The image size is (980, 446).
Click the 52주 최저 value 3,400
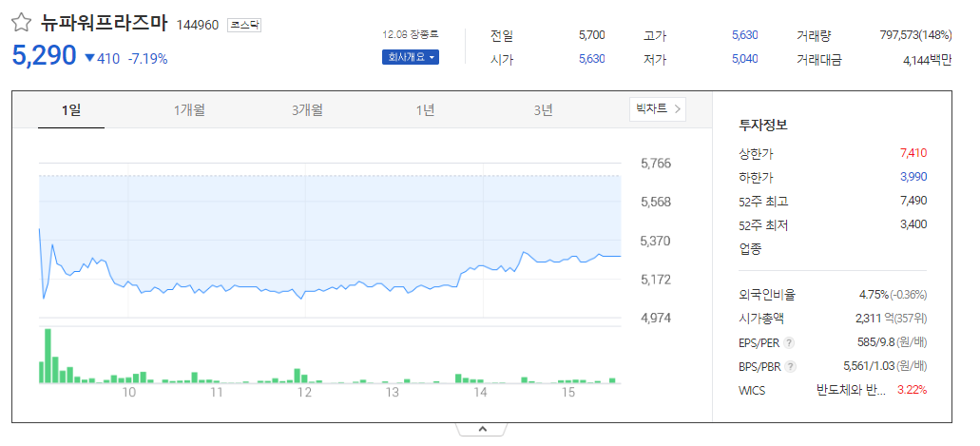[913, 223]
